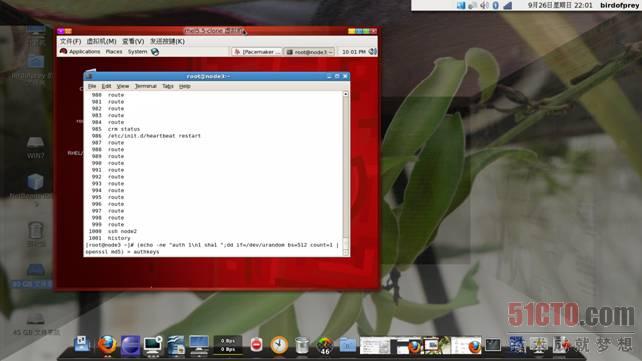Click the guest panel volume icon
This screenshot has height=361, width=642.
click(373, 52)
